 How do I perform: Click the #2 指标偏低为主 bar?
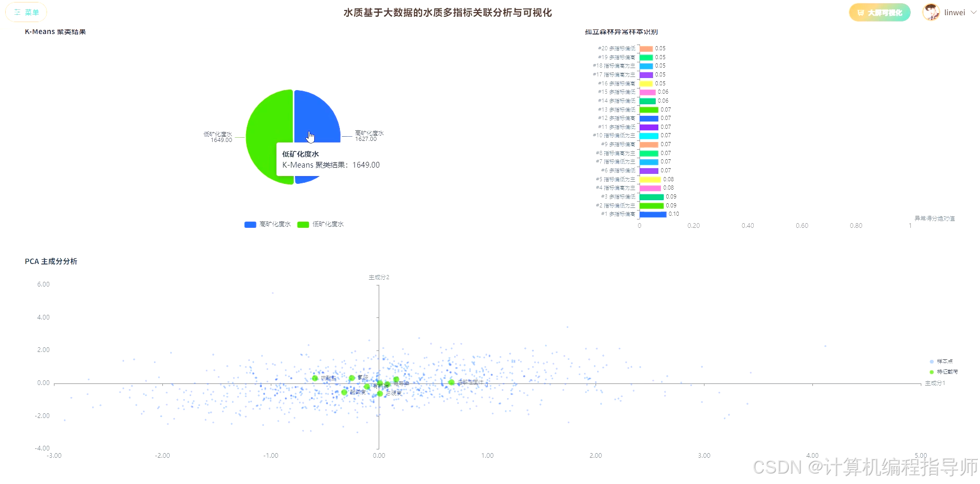coord(652,206)
